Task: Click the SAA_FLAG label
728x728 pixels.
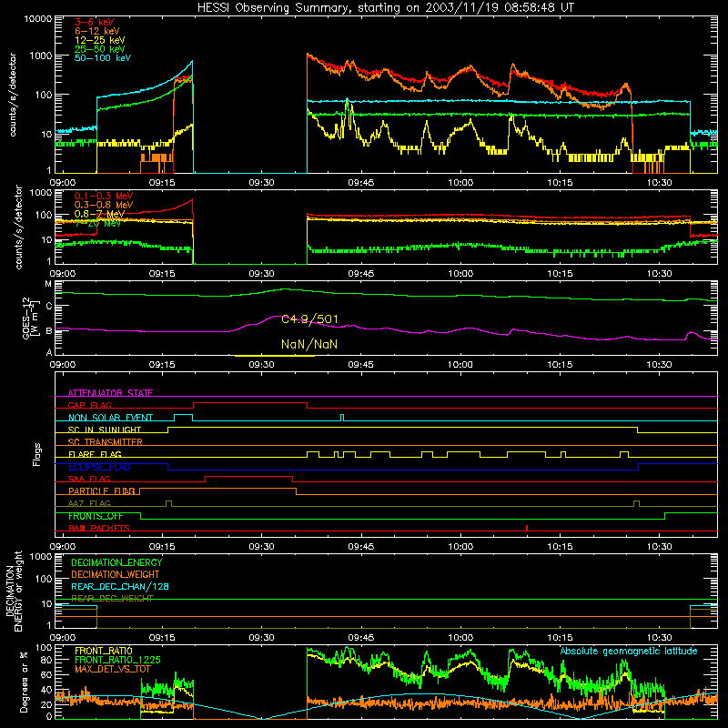Action: [x=89, y=479]
